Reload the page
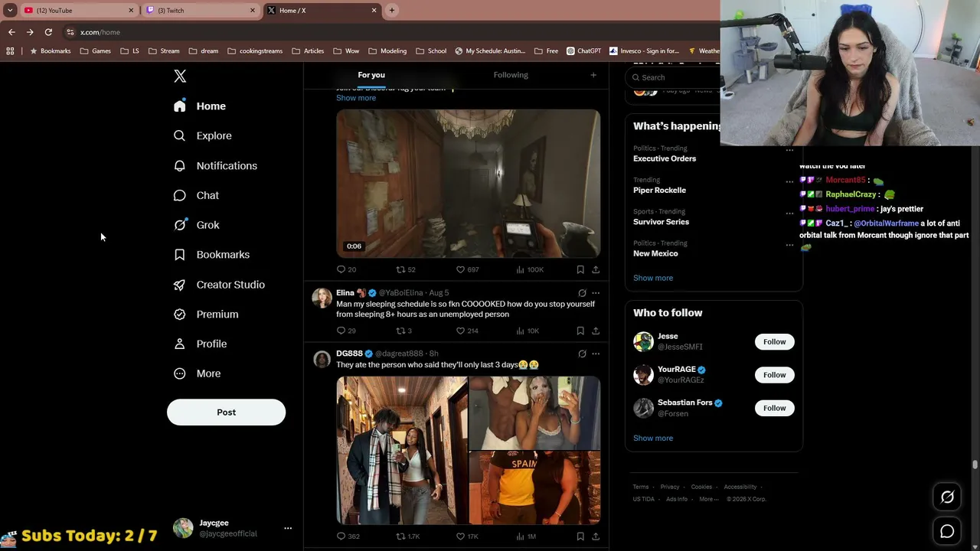The width and height of the screenshot is (980, 551). 48,32
